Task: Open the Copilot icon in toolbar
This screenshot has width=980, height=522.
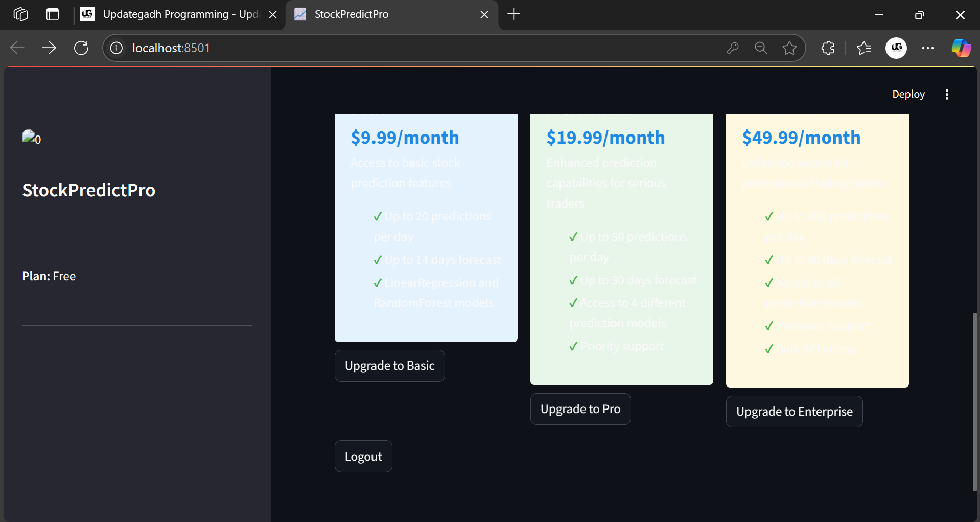Action: 961,48
